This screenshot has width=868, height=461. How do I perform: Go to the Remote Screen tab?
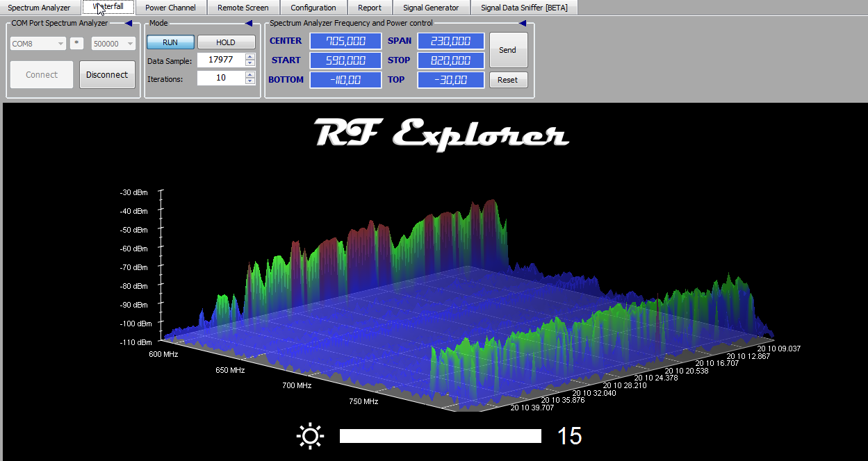(243, 8)
